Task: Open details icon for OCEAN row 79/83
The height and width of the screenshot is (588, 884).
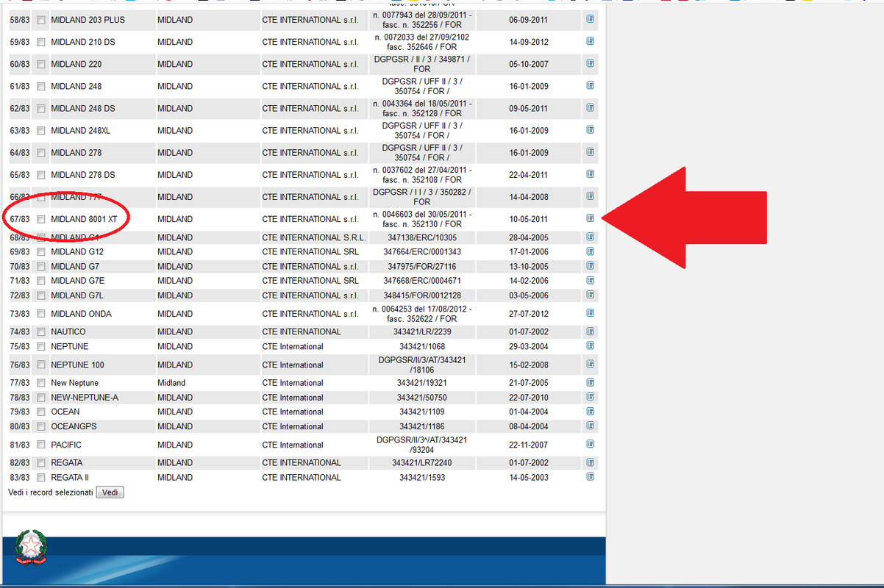Action: [x=590, y=411]
